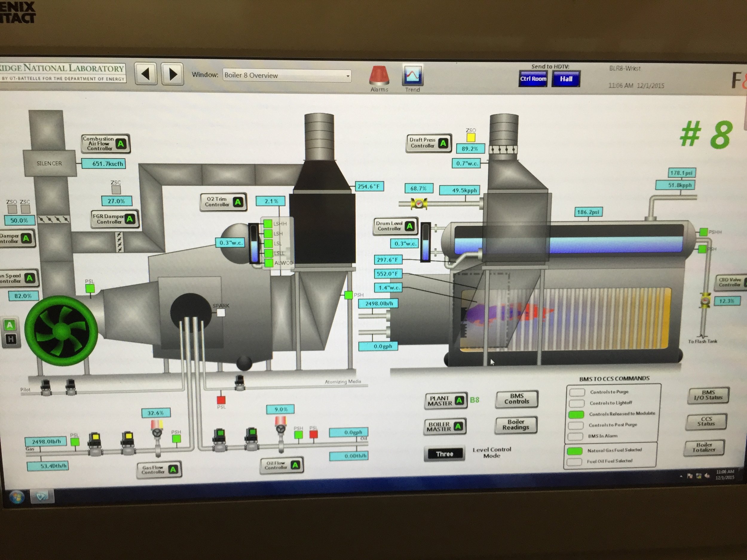Click the steam drum level bar near LSHH
The height and width of the screenshot is (560, 747).
pyautogui.click(x=255, y=243)
